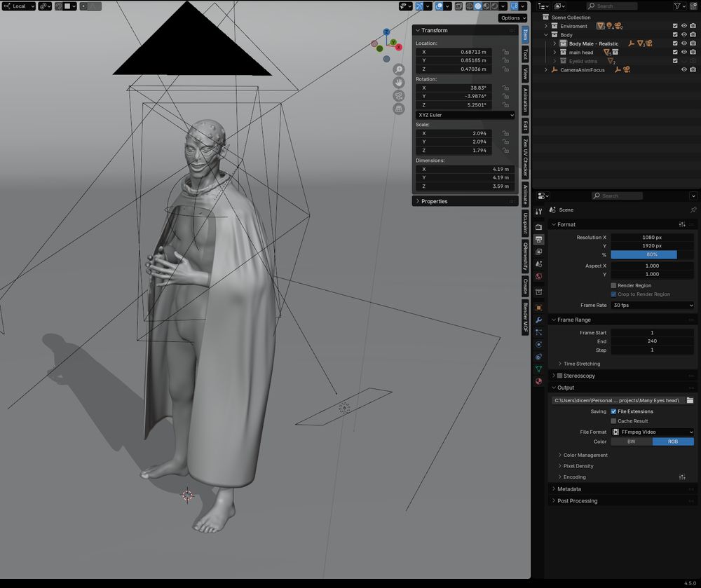The width and height of the screenshot is (701, 588).
Task: Open the Particles properties tab icon
Action: click(x=538, y=332)
